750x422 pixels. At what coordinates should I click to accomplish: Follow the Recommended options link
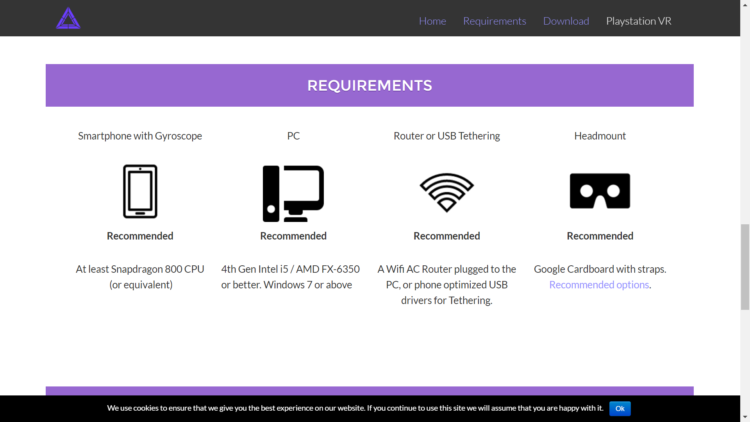(599, 285)
